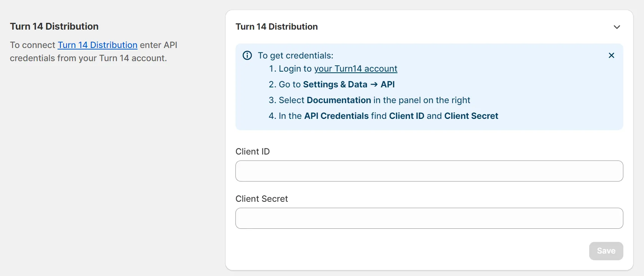
Task: Click the "To get credentials:" banner heading
Action: click(x=295, y=55)
